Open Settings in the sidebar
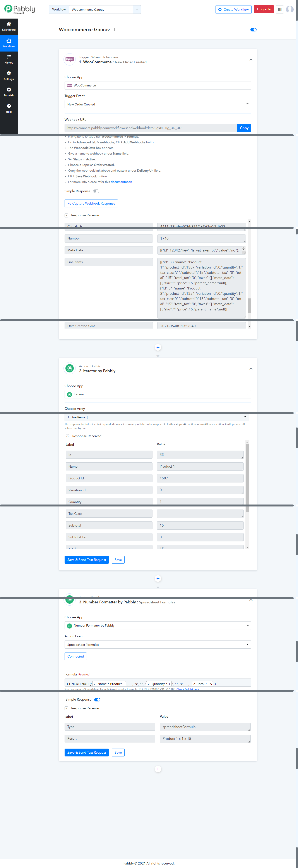The width and height of the screenshot is (298, 868). pyautogui.click(x=9, y=76)
